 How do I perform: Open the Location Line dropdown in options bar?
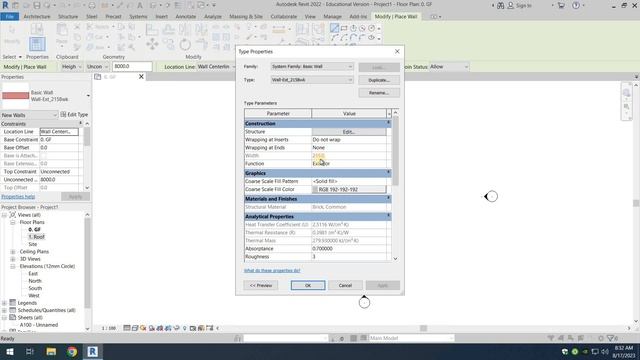[x=217, y=67]
